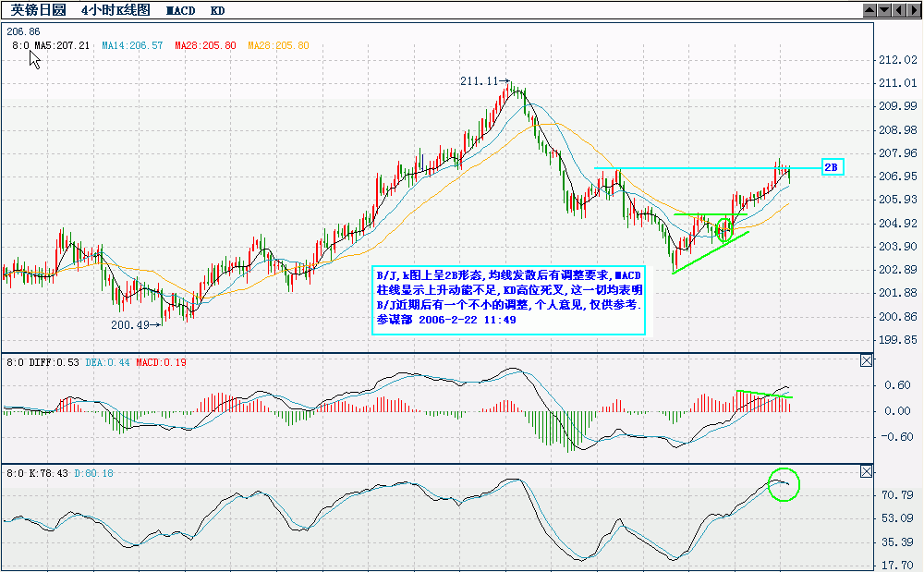Viewport: 924px width, 572px height.
Task: Select the KD label in title bar
Action: [217, 10]
